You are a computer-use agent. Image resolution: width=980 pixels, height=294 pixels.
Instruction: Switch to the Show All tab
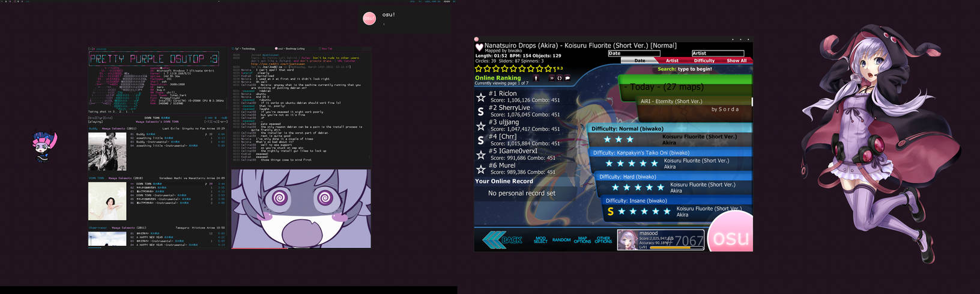[x=736, y=61]
